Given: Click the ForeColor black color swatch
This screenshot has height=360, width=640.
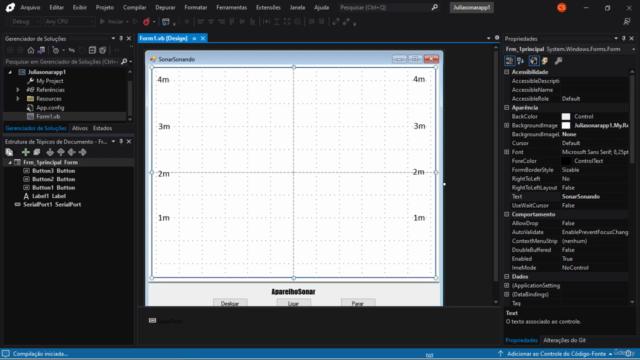Looking at the screenshot, I should [x=566, y=161].
